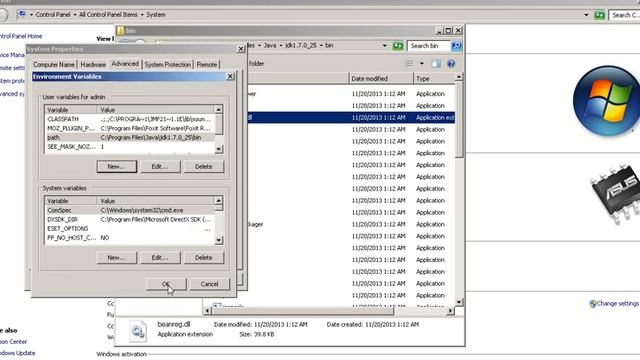The width and height of the screenshot is (640, 360).
Task: Maximize the bin window
Action: (449, 31)
